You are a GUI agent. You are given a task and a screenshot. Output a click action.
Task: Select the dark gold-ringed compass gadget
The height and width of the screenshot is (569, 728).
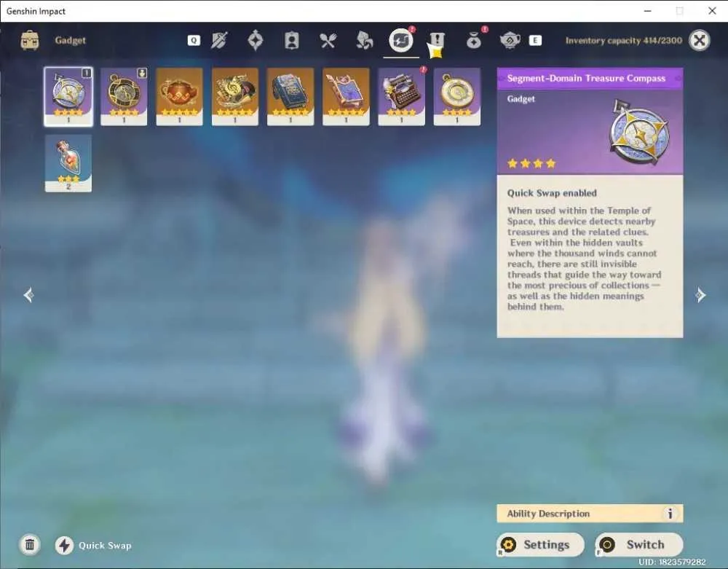click(x=124, y=97)
